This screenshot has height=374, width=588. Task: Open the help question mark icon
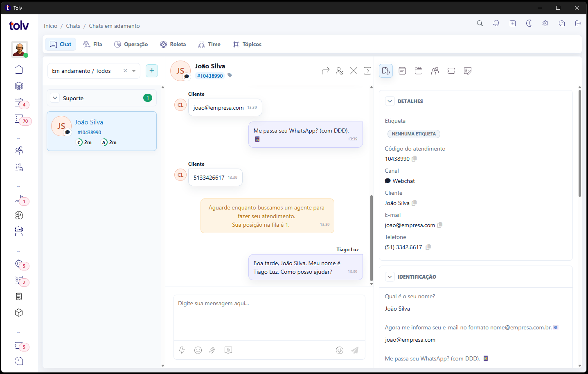tap(562, 23)
